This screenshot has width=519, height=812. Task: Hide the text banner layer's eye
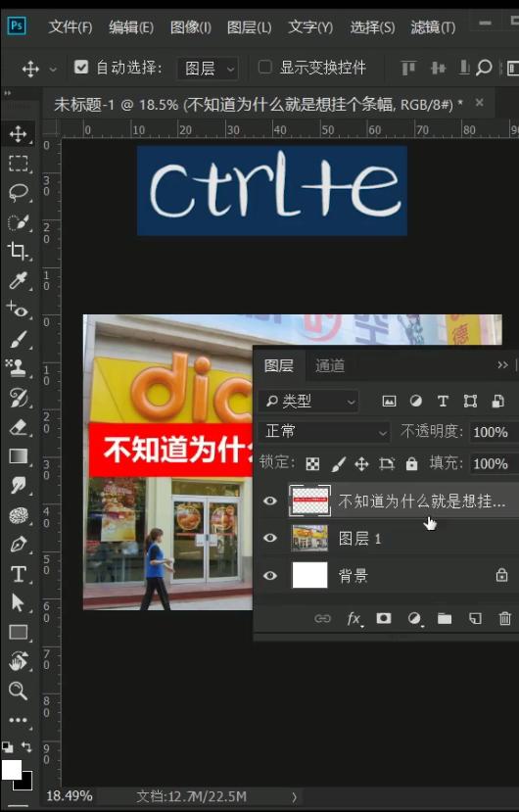[270, 501]
